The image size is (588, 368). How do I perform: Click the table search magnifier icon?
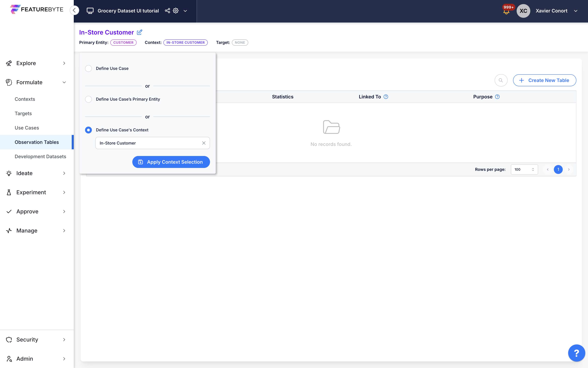pyautogui.click(x=501, y=80)
